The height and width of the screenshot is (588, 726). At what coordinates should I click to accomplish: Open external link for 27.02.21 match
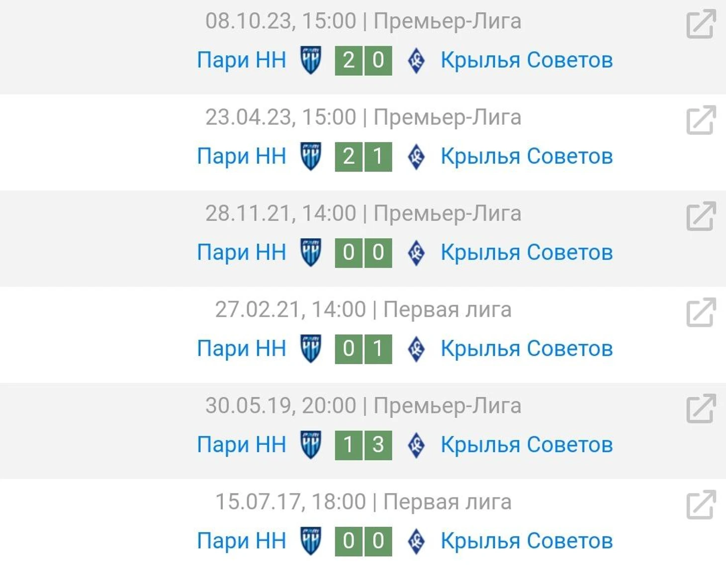(701, 312)
